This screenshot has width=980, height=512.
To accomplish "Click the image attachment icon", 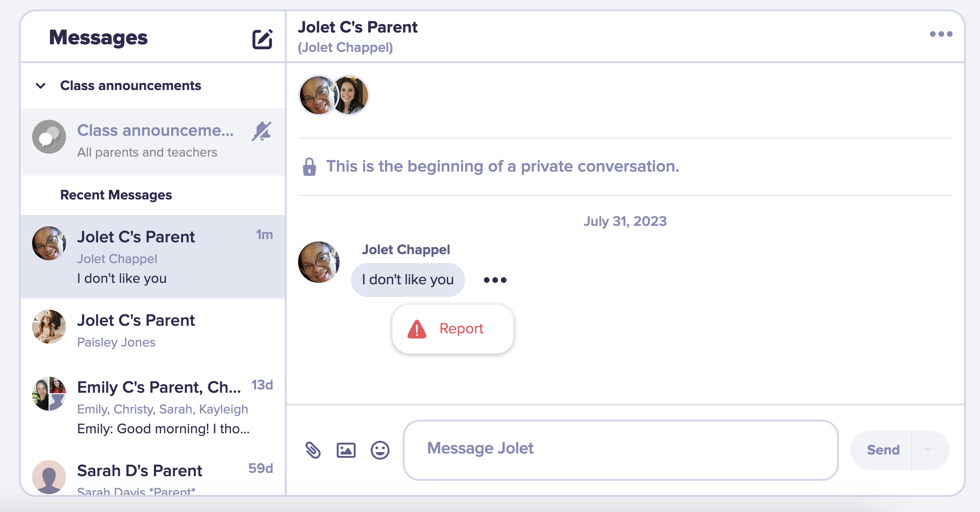I will pyautogui.click(x=346, y=448).
